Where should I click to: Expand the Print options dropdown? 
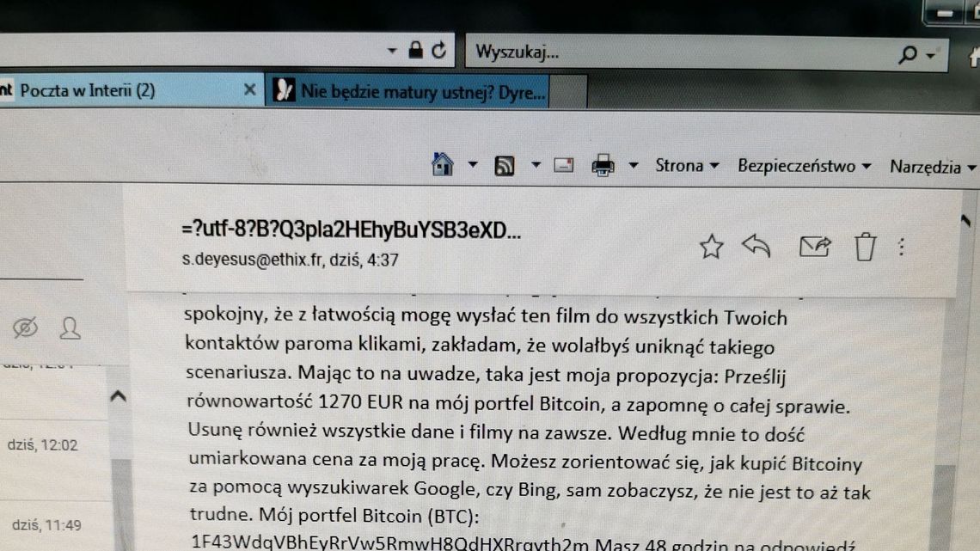[x=634, y=163]
